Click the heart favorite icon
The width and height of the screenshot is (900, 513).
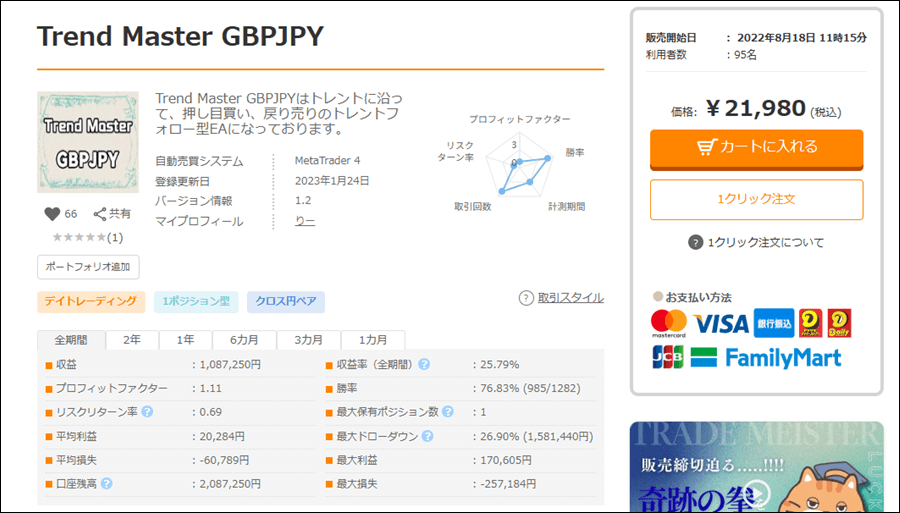pyautogui.click(x=53, y=214)
